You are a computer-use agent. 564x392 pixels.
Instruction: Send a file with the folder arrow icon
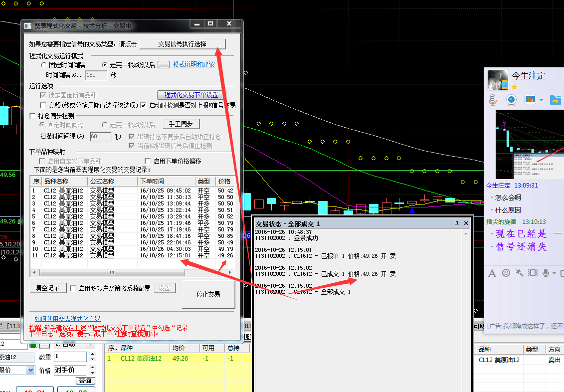pos(556,100)
